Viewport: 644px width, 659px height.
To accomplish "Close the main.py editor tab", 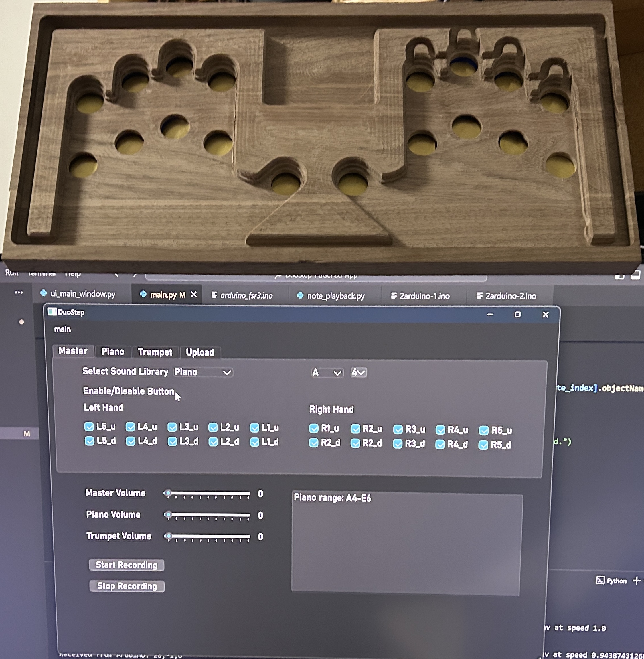I will (193, 295).
